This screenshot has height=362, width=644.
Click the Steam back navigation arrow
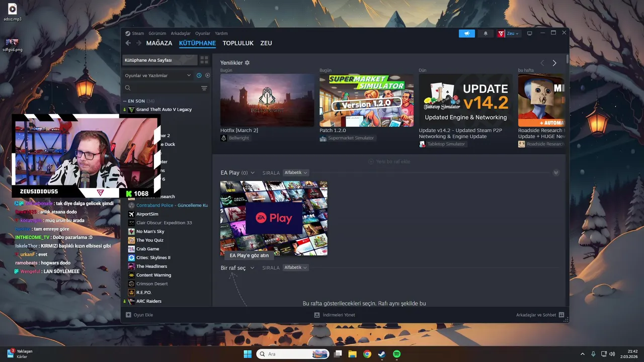pyautogui.click(x=128, y=43)
